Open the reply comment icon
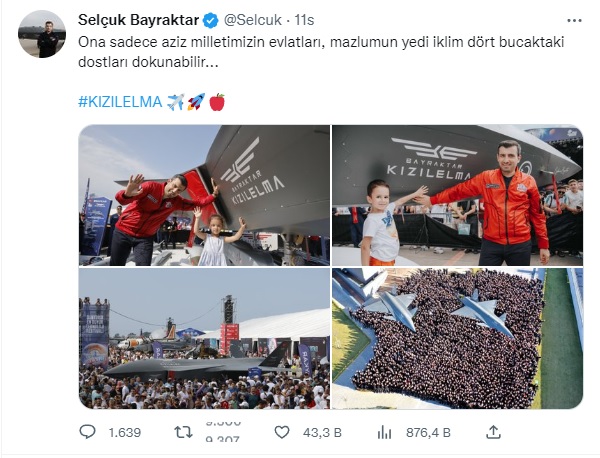This screenshot has height=458, width=600. pos(87,432)
